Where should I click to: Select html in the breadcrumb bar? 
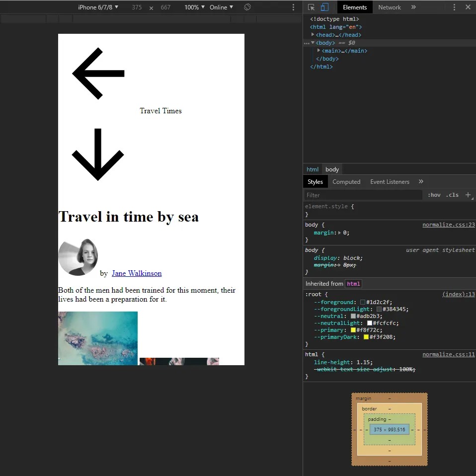coord(313,169)
